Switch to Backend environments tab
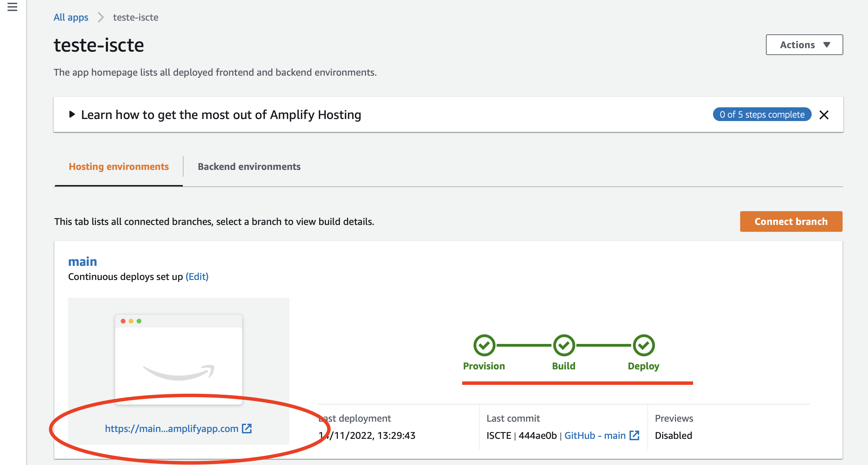 tap(249, 167)
